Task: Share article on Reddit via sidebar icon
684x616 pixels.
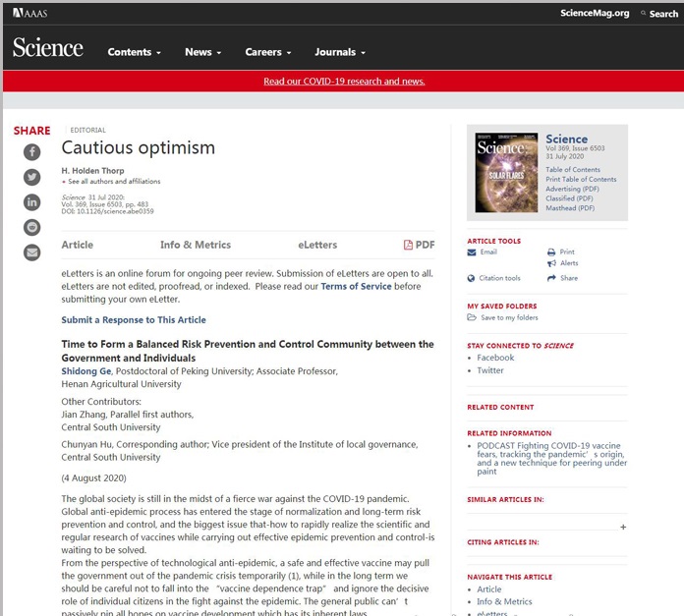Action: (x=32, y=227)
